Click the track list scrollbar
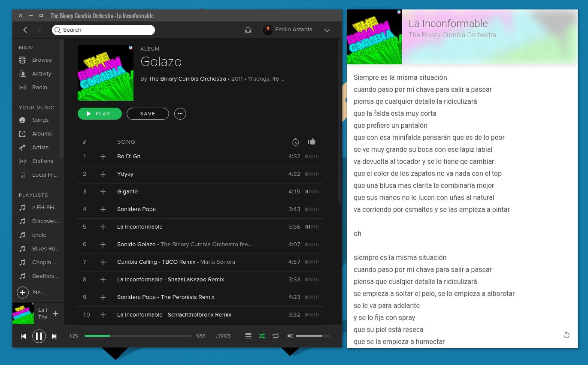The width and height of the screenshot is (588, 365). 339,121
